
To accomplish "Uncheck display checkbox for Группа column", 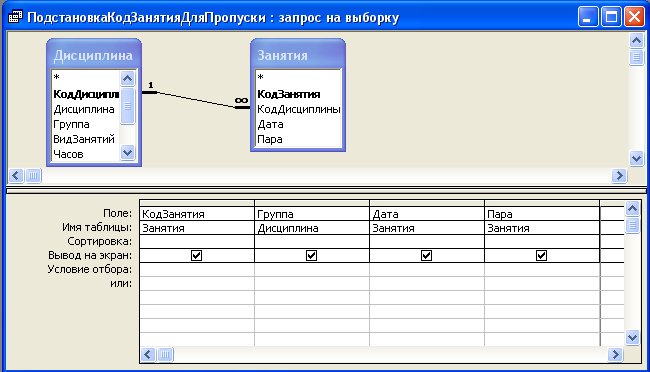I will 311,255.
